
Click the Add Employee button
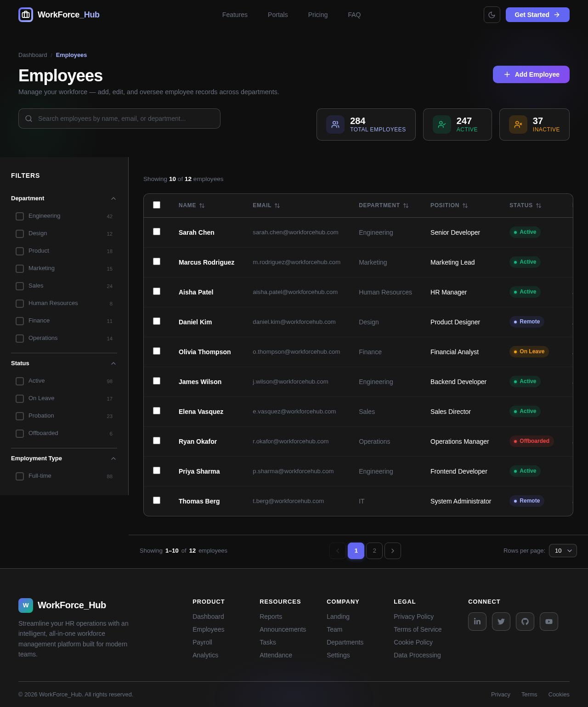(x=531, y=74)
